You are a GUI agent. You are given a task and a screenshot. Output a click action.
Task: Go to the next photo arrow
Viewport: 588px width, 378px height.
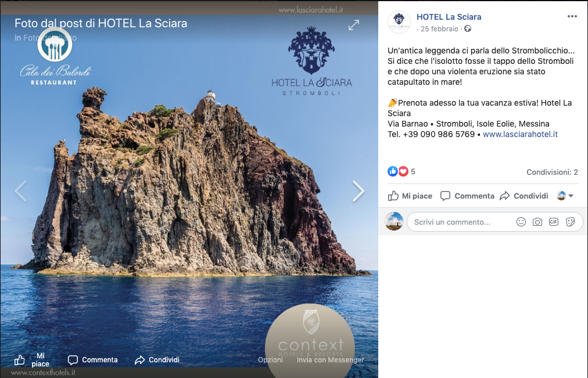click(x=358, y=192)
